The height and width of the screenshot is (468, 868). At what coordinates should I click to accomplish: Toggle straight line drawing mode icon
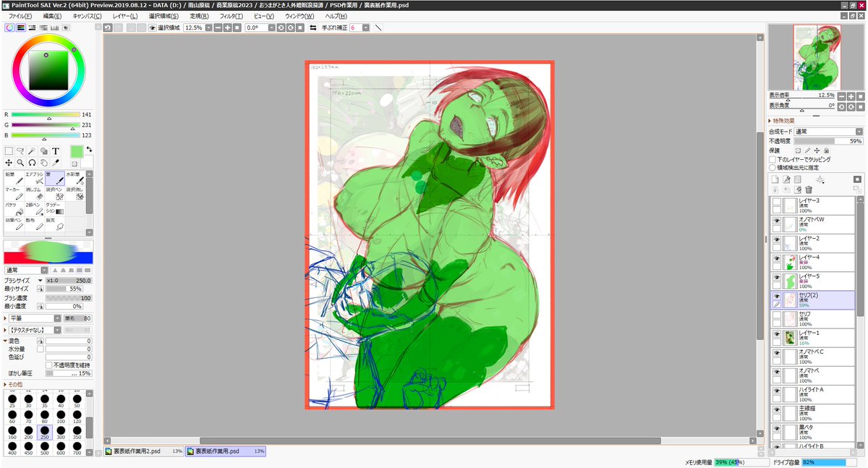tap(378, 27)
